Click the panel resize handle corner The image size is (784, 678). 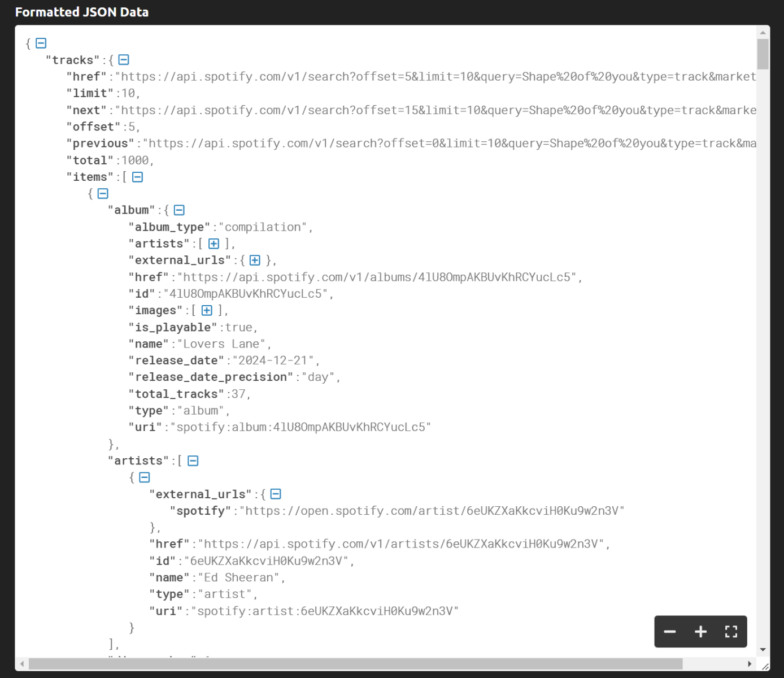coord(765,667)
